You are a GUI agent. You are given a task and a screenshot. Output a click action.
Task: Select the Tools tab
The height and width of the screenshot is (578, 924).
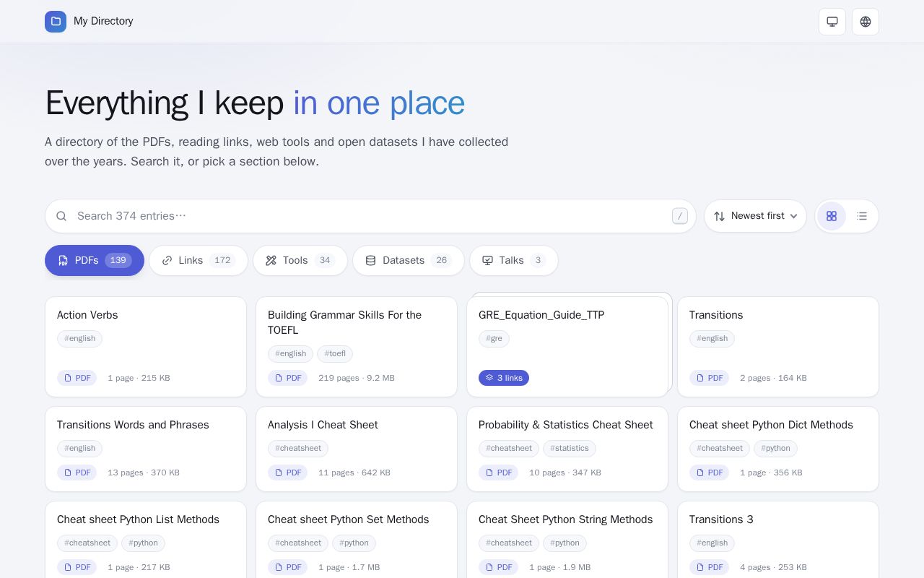click(x=300, y=260)
